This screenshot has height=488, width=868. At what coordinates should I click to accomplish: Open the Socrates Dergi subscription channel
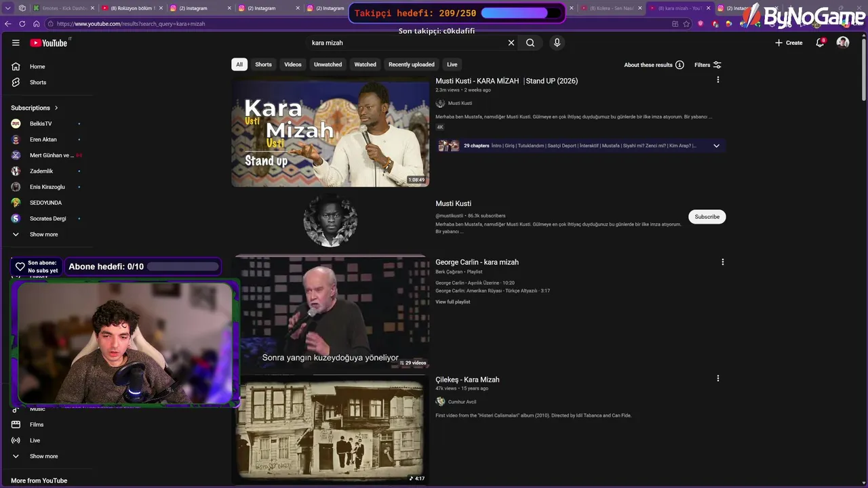point(47,218)
